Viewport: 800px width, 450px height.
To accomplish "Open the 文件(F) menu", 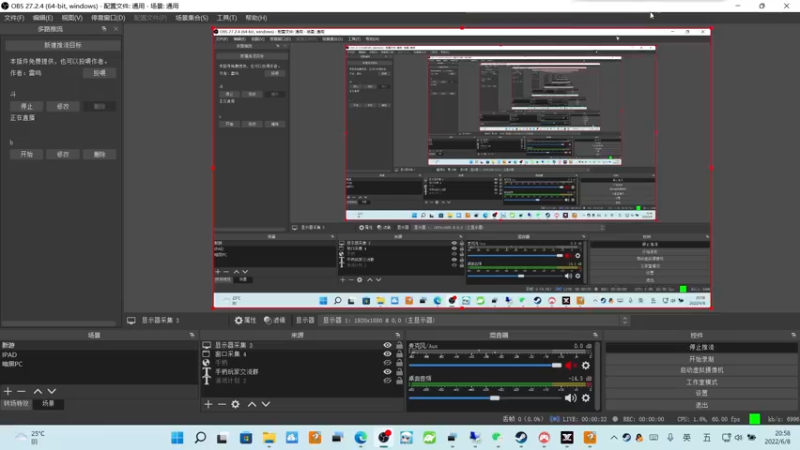I will 14,18.
